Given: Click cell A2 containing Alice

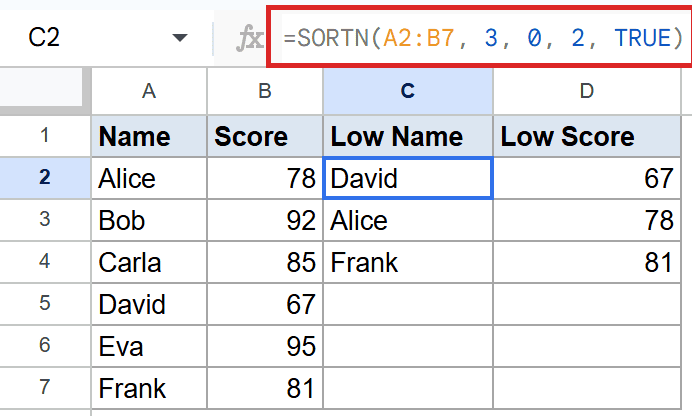Looking at the screenshot, I should click(149, 178).
